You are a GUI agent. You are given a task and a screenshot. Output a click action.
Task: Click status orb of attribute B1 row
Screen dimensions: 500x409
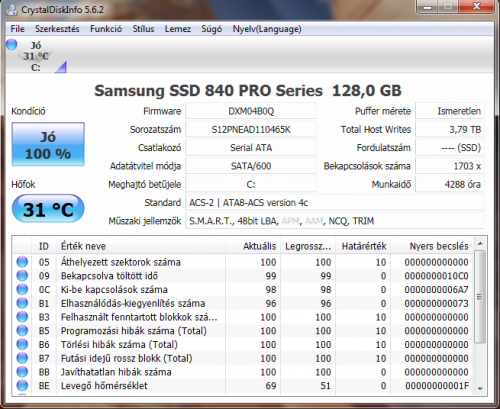coord(22,303)
